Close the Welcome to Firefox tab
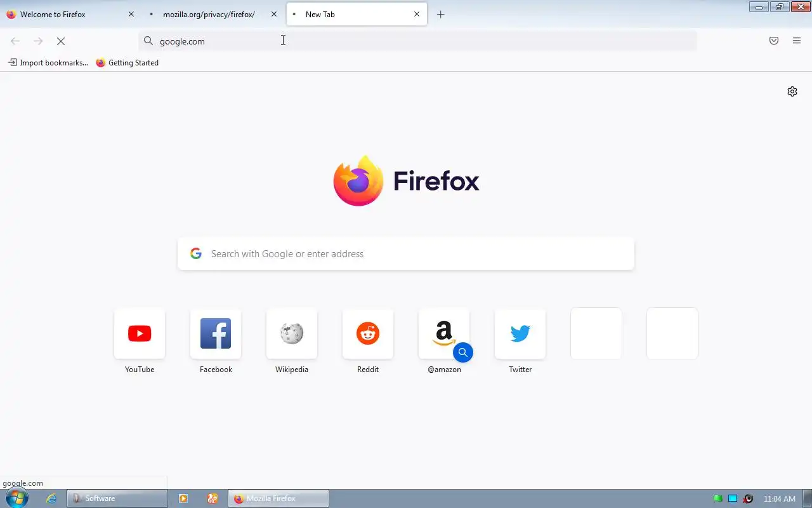This screenshot has height=508, width=812. 131,14
